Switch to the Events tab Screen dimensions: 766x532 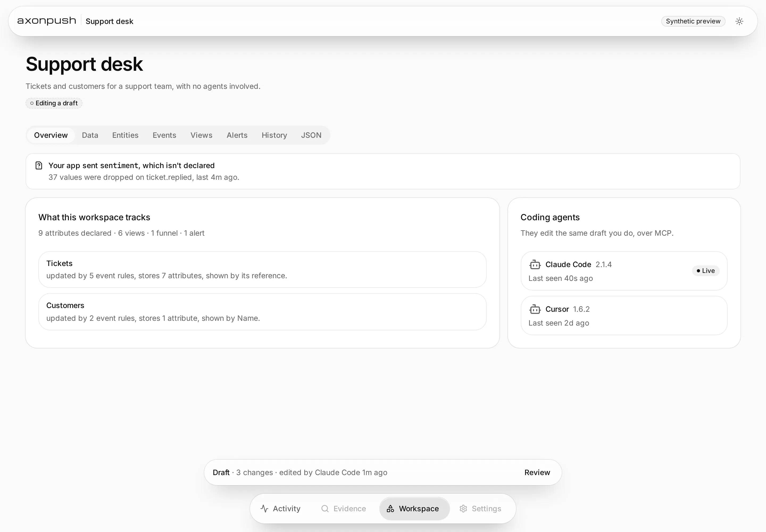pyautogui.click(x=164, y=135)
